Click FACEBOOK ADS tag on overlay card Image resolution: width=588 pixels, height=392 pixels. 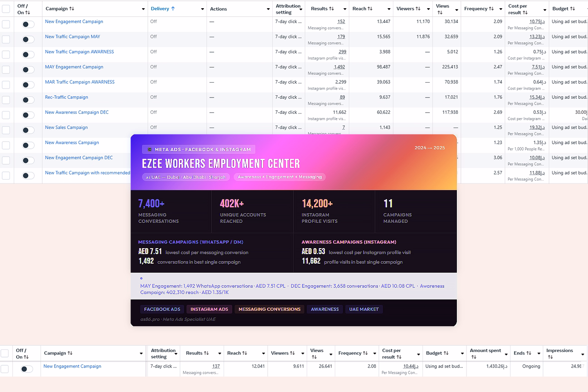(162, 309)
